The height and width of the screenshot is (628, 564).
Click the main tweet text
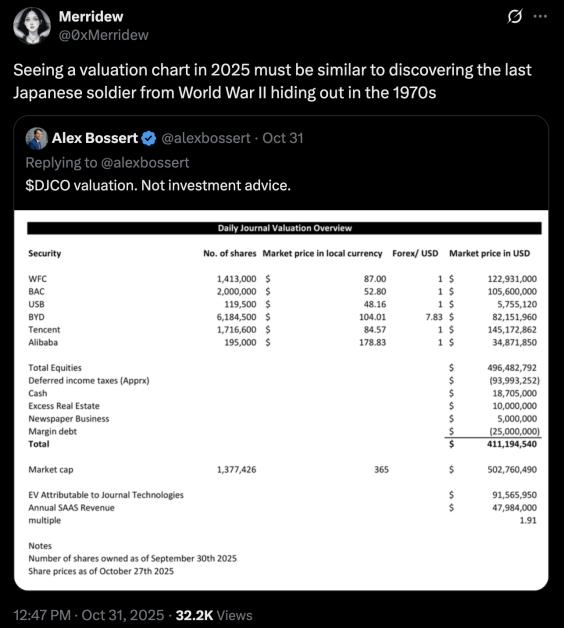[272, 81]
